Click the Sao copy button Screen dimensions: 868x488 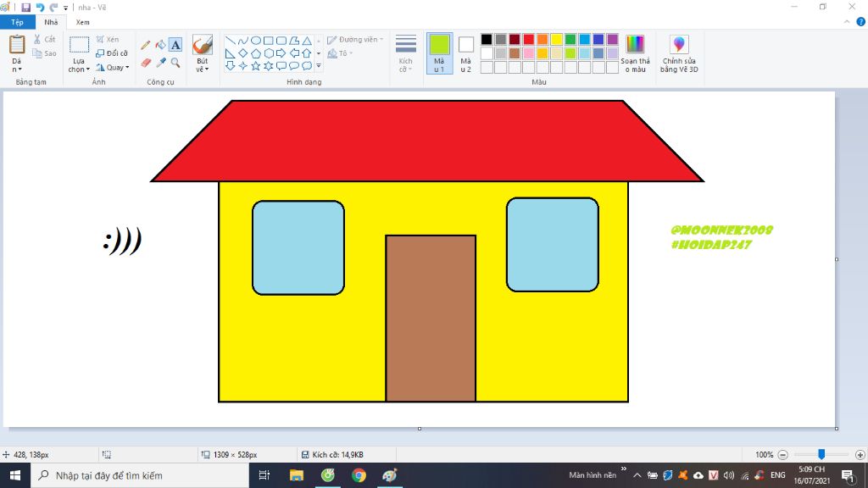[x=44, y=53]
